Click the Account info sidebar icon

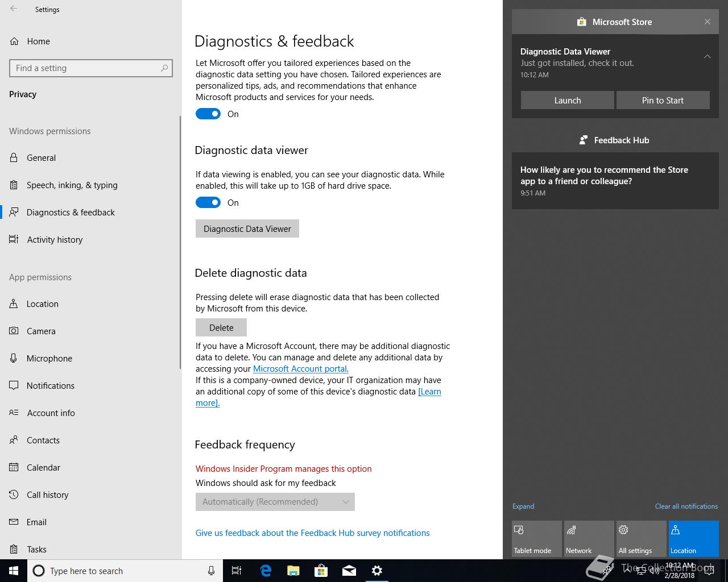pyautogui.click(x=14, y=413)
